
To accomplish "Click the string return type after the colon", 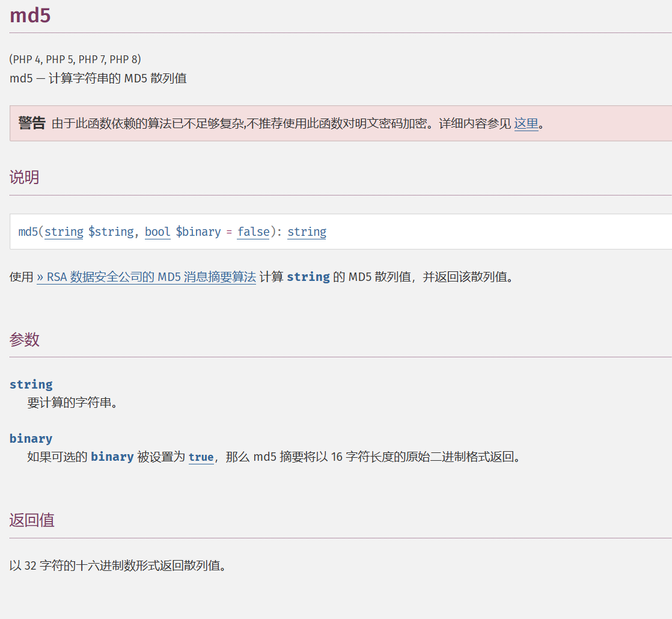I will [x=307, y=232].
